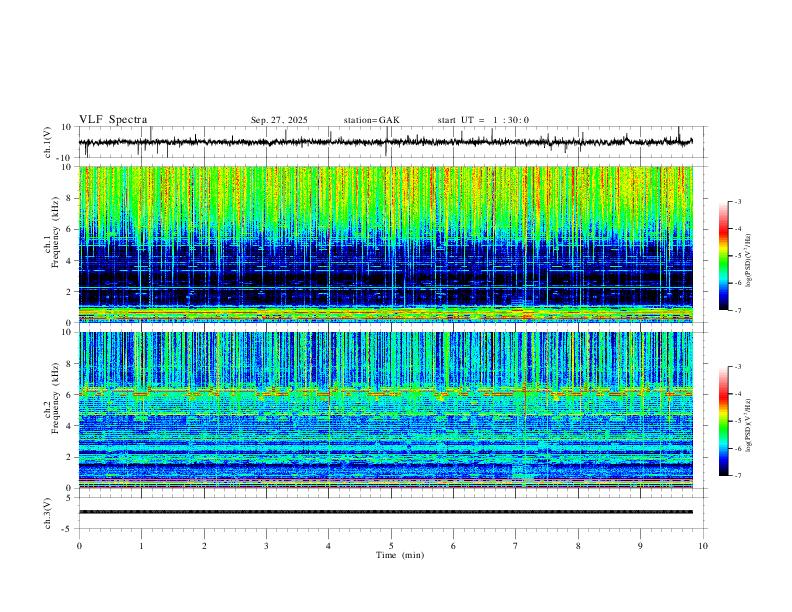The image size is (792, 612).
Task: Click the "ch.3(V)" axis label
Action: 48,513
